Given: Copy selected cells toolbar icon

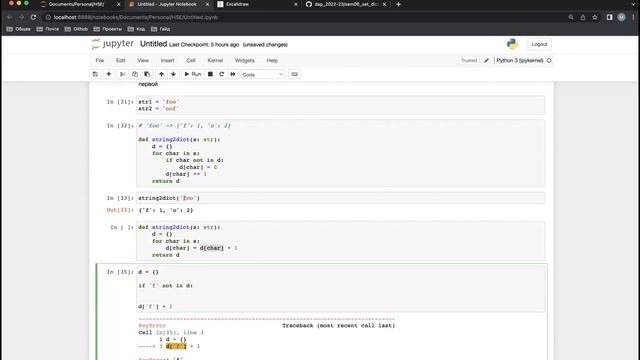Looking at the screenshot, I should click(x=135, y=74).
